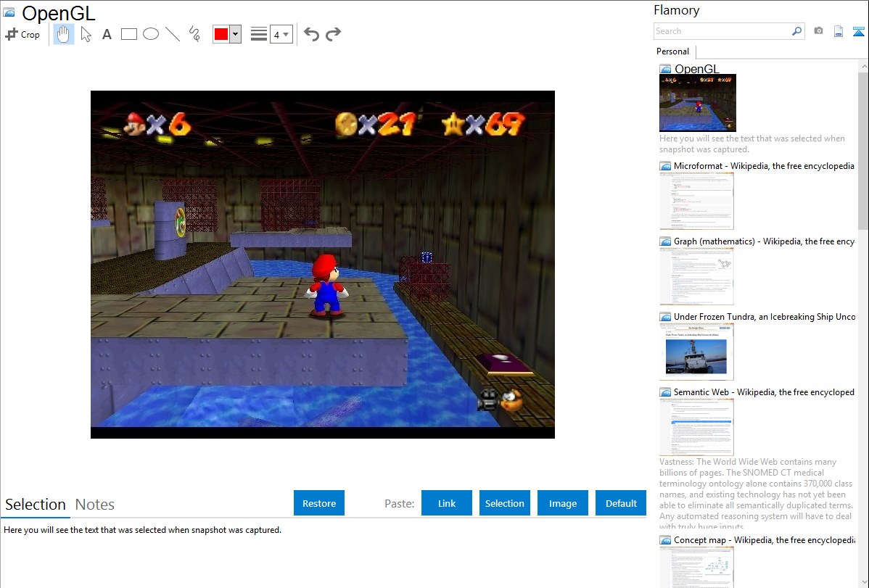
Task: Select the freehand scribble tool
Action: coord(194,34)
